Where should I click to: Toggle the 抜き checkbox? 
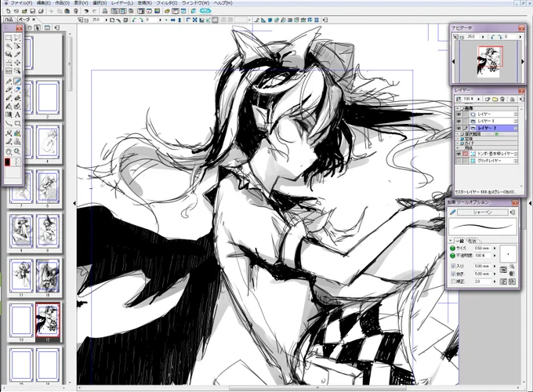pyautogui.click(x=453, y=274)
